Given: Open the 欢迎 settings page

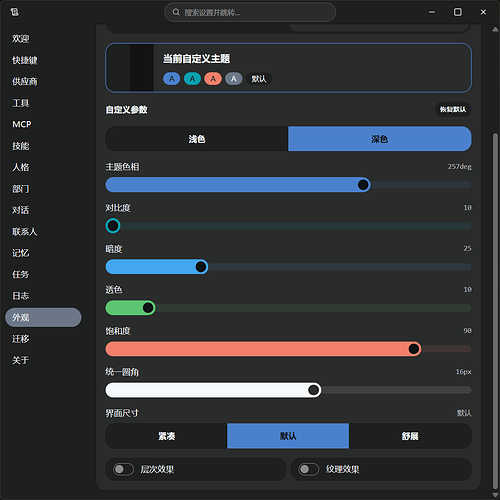Looking at the screenshot, I should 21,39.
